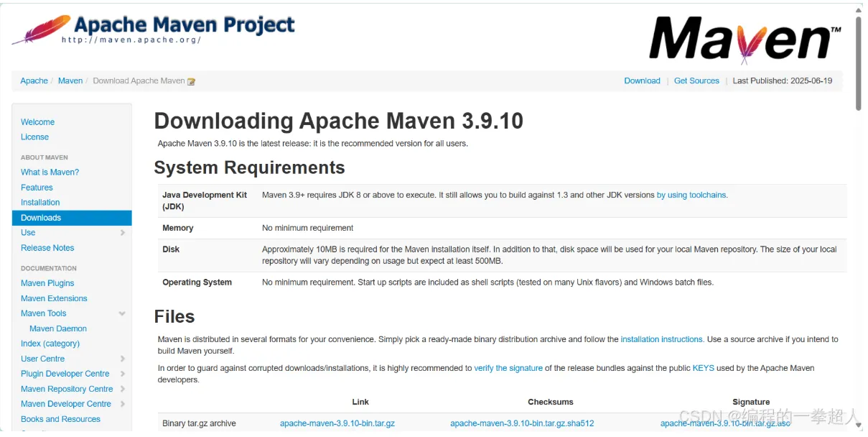Collapse the Maven Tools section chevron
Viewport: 868px width, 437px height.
coord(122,313)
